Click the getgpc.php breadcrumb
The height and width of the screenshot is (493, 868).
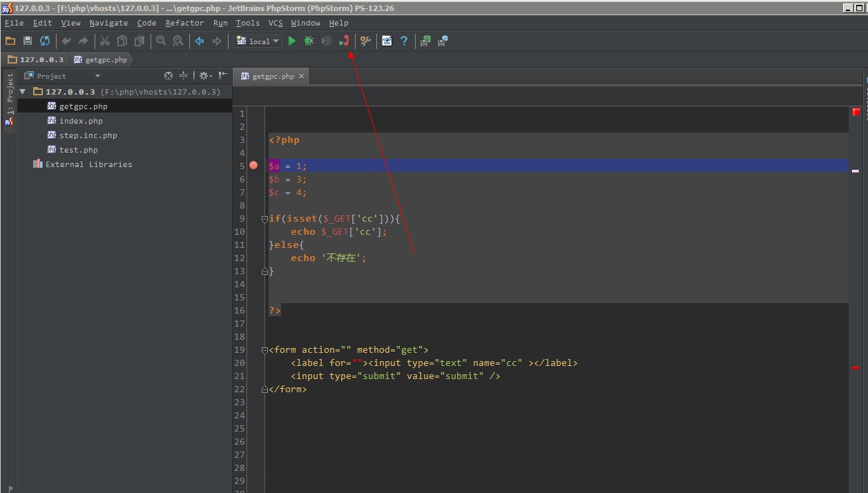coord(101,59)
